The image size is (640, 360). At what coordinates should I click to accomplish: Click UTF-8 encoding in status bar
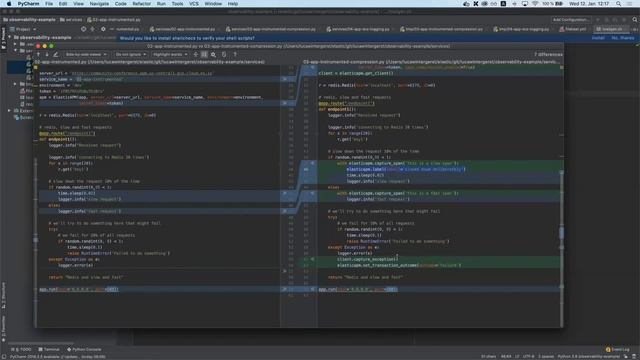click(x=528, y=356)
